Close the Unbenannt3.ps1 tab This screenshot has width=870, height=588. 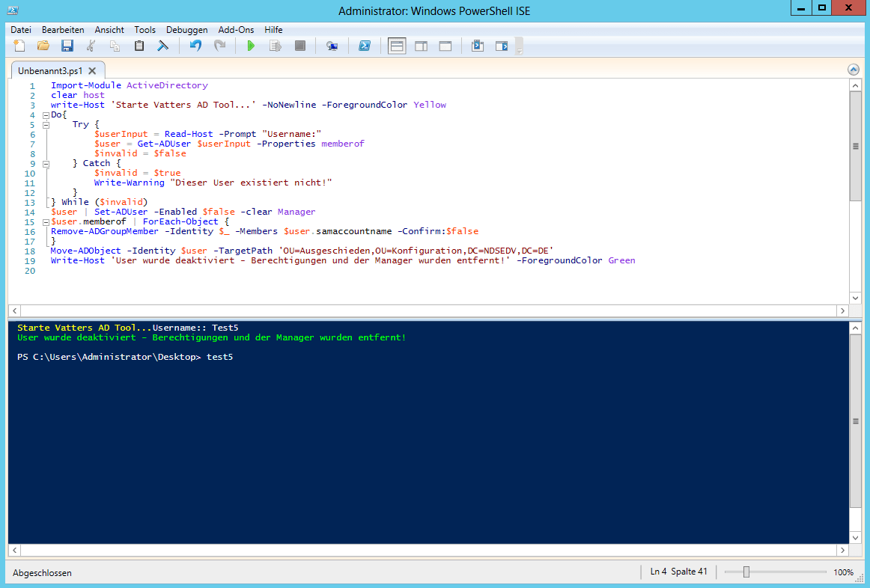click(94, 71)
